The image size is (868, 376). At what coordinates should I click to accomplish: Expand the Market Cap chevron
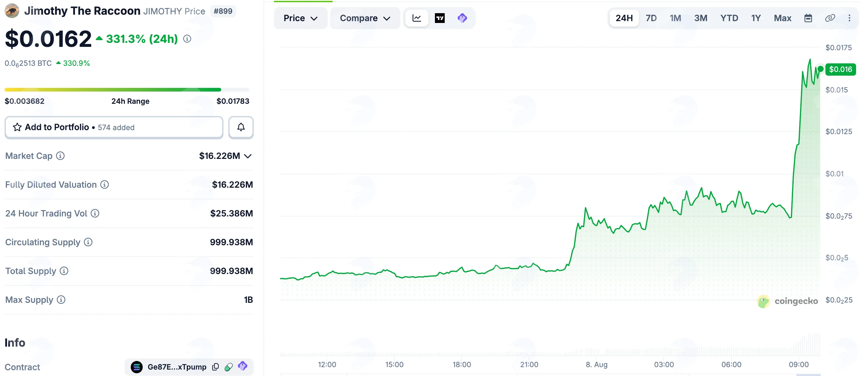tap(248, 156)
